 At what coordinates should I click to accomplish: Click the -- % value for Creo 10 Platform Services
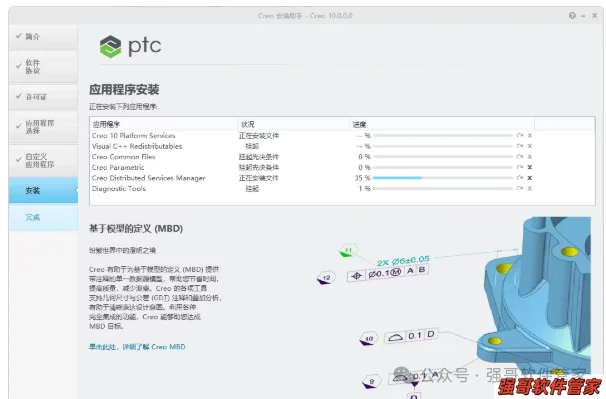click(364, 136)
